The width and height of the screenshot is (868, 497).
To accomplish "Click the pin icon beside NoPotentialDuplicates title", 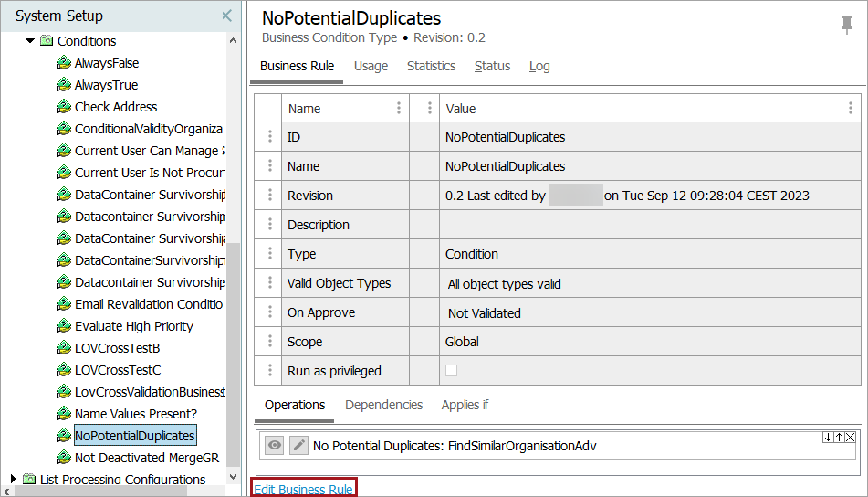I will [846, 26].
